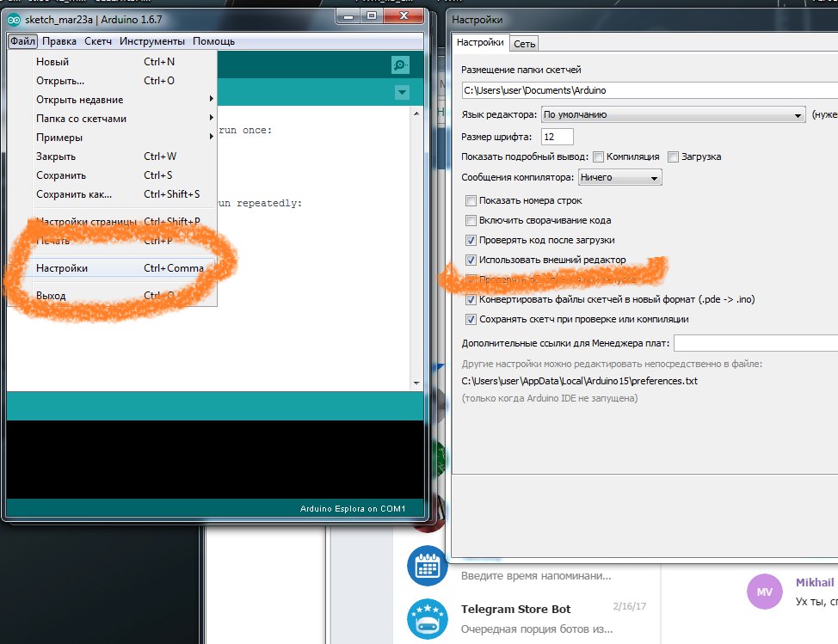Click the additional Boards Manager URLs field
The width and height of the screenshot is (838, 644).
click(x=755, y=343)
